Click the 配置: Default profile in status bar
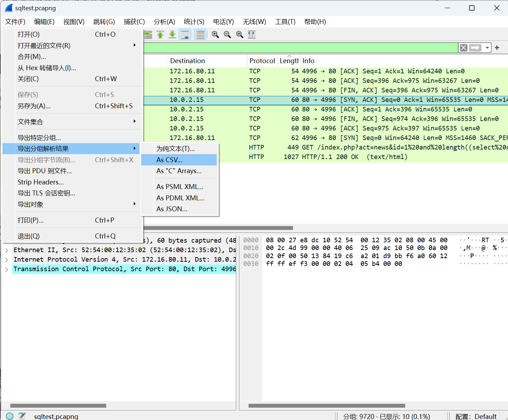The width and height of the screenshot is (508, 420). tap(476, 416)
